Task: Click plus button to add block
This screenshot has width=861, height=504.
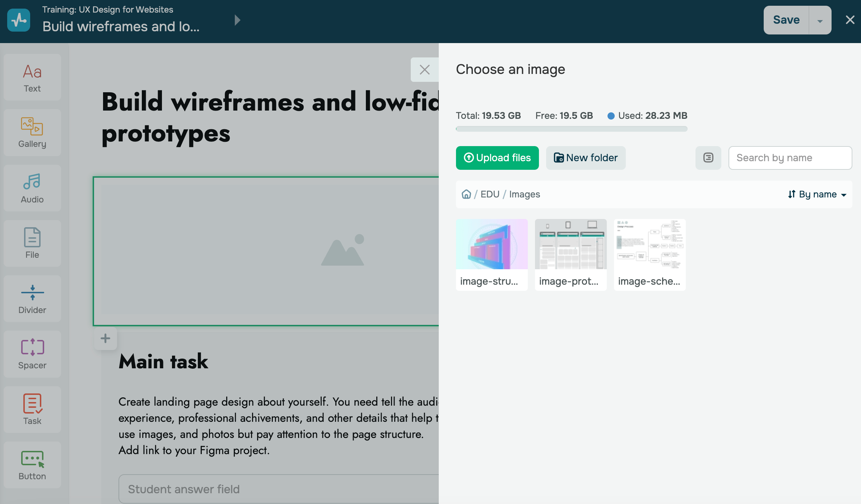Action: 105,338
